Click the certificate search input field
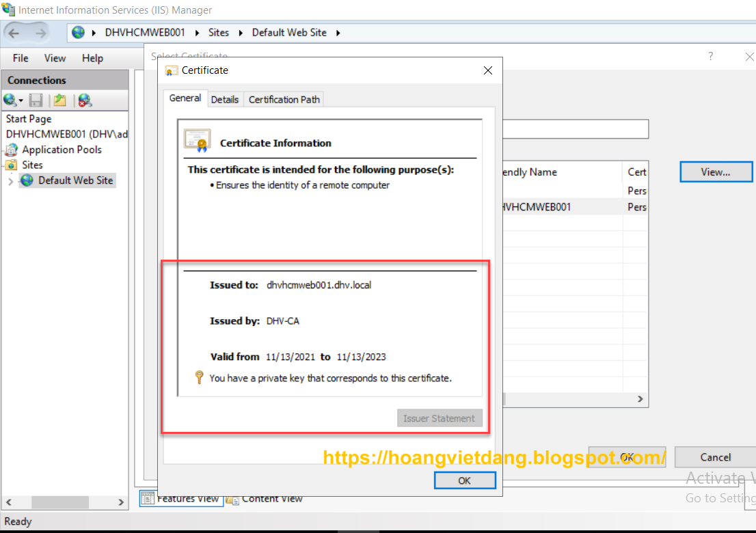This screenshot has width=756, height=533. click(575, 129)
